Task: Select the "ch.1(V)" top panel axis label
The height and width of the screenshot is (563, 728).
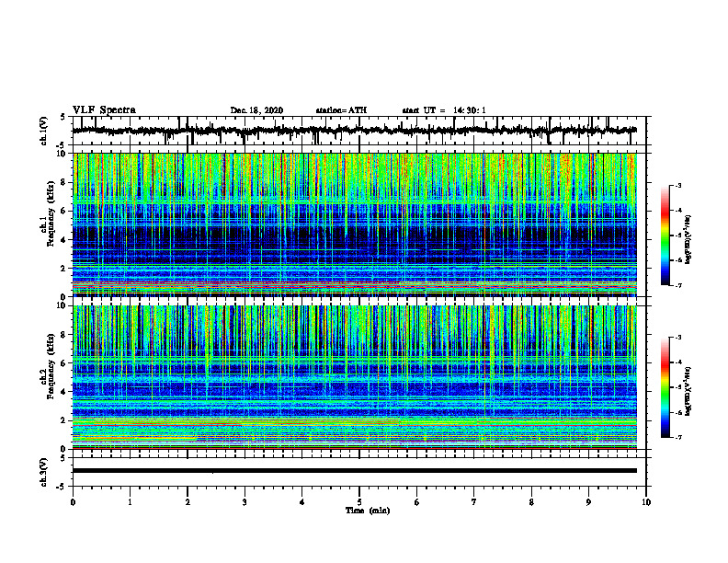Action: click(x=44, y=131)
